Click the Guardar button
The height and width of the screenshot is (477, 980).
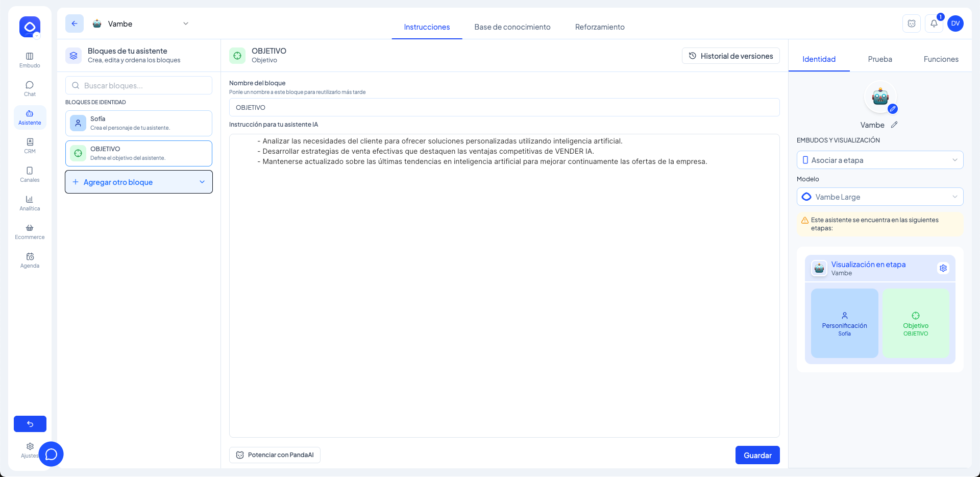pos(757,455)
